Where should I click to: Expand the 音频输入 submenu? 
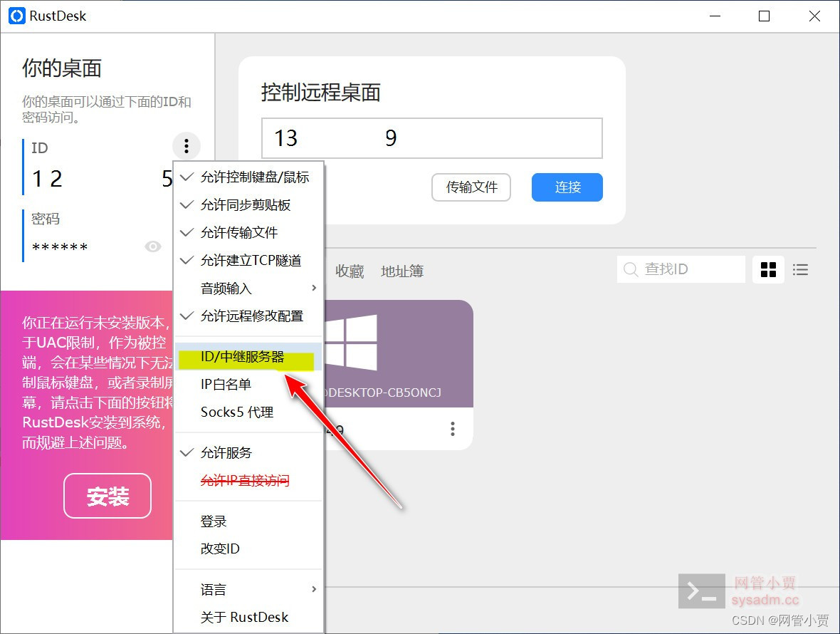tap(249, 289)
